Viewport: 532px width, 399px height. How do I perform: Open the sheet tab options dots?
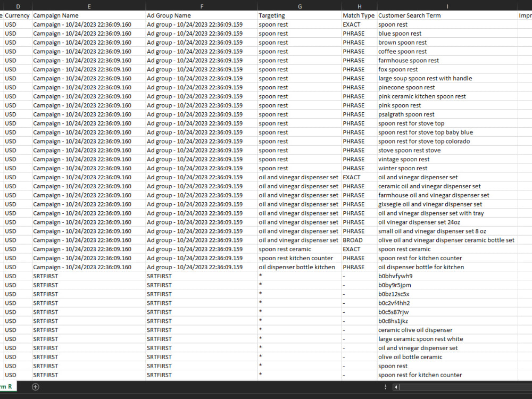(385, 387)
